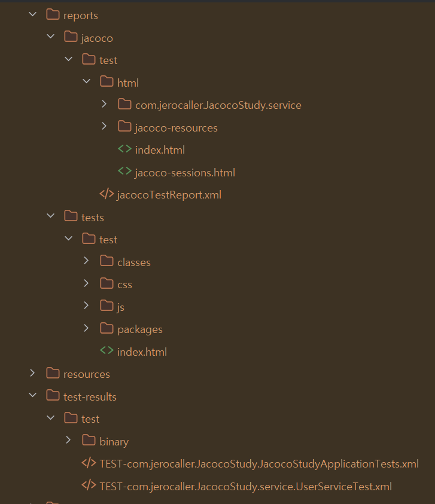
Task: Expand the classes folder
Action: (86, 262)
